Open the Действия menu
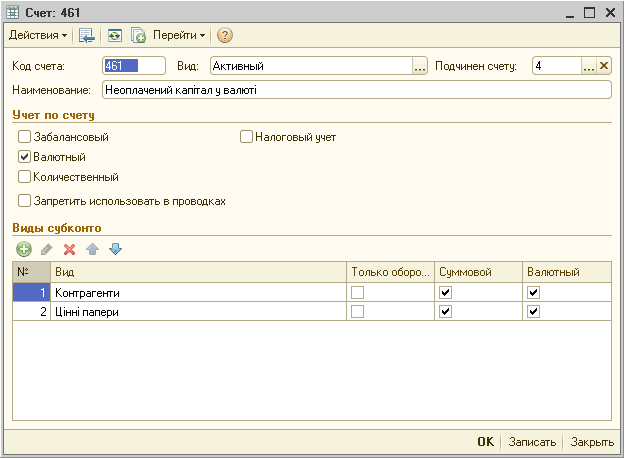This screenshot has height=458, width=624. 38,35
